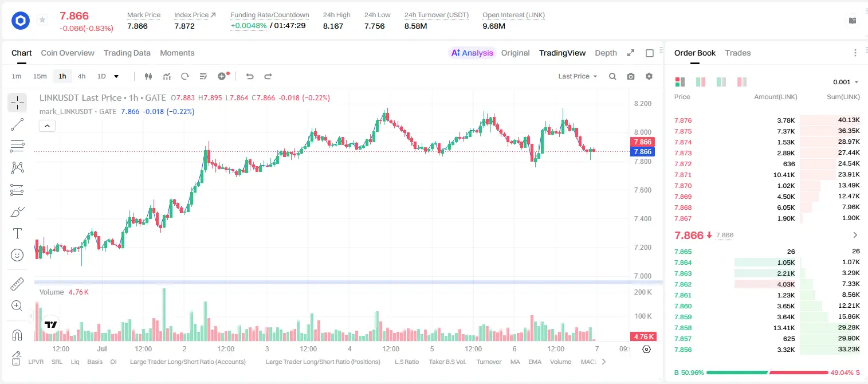Switch to the Trades tab
This screenshot has height=384, width=868.
737,53
